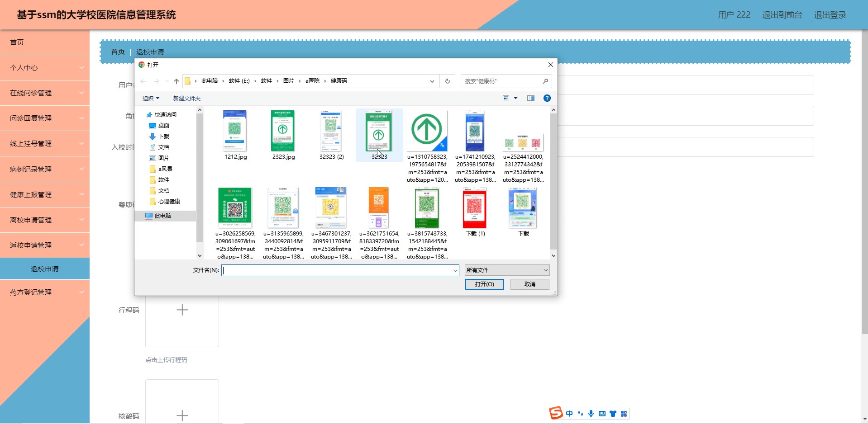Viewport: 868px width, 424px height.
Task: Open 首页 in the sidebar
Action: (x=45, y=42)
